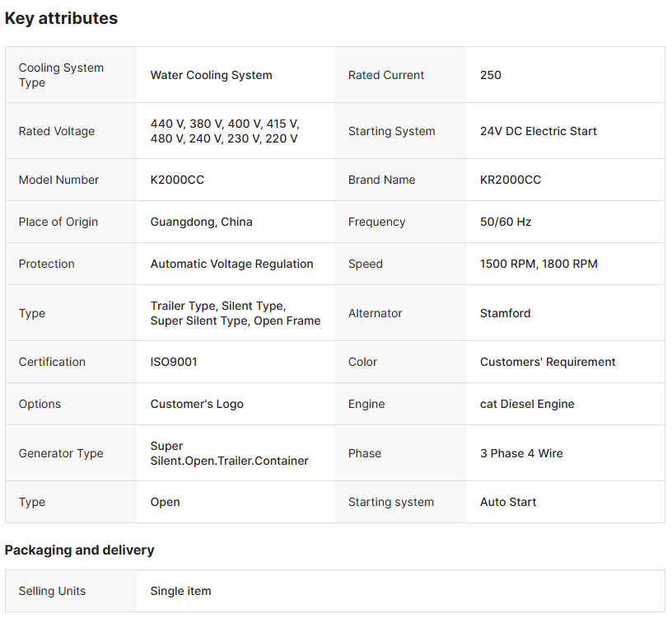Click the Key attributes heading
The image size is (672, 623).
[61, 18]
